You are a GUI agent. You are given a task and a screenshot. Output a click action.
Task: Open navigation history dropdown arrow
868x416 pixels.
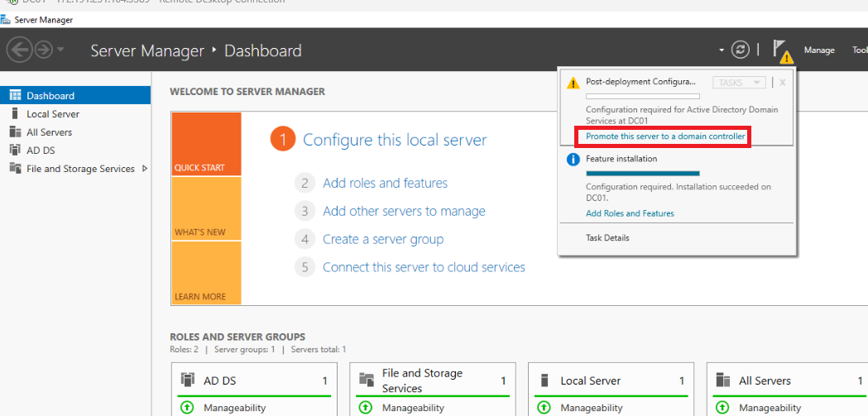pos(61,50)
